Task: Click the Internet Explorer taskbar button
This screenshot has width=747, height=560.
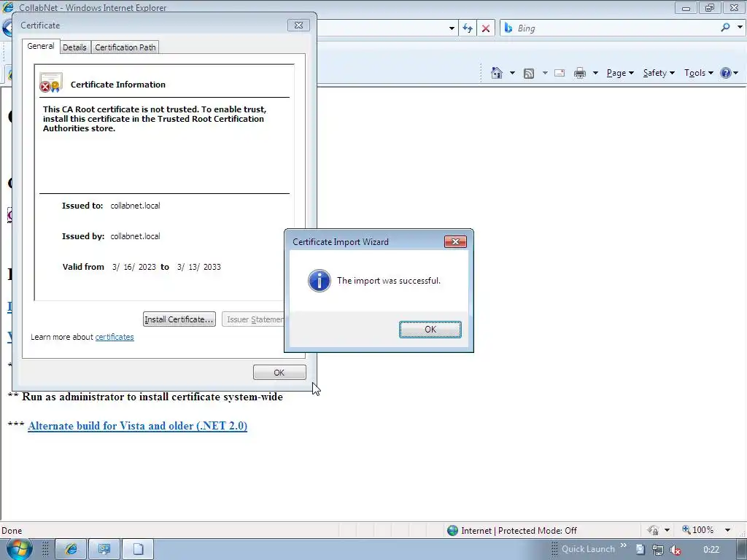Action: pos(71,549)
